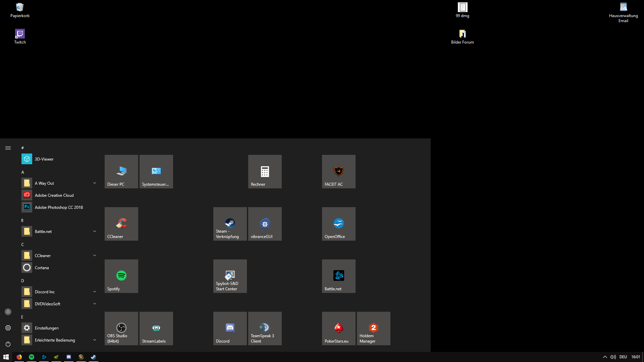Click the NVIDIA taskbar icon
This screenshot has height=362, width=644.
[56, 357]
